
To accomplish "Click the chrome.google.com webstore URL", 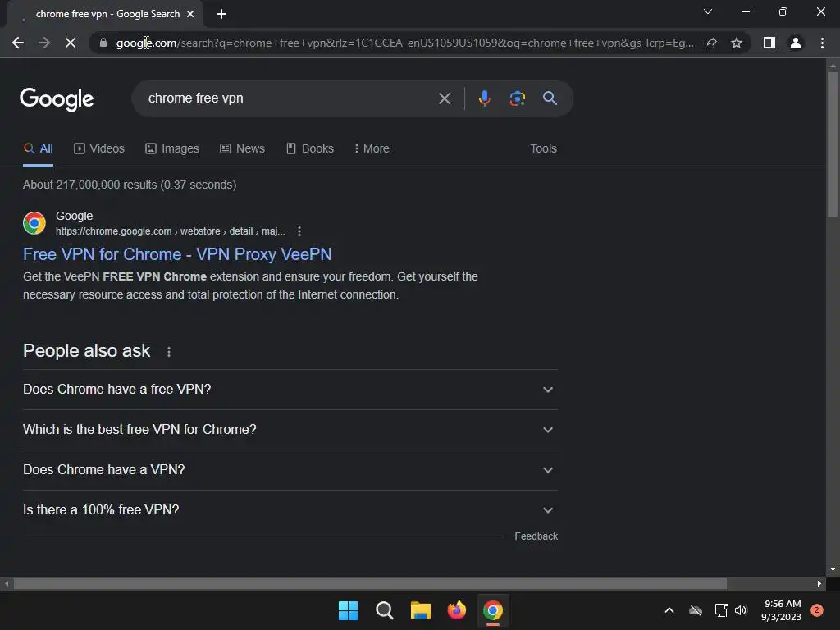I will pyautogui.click(x=171, y=231).
